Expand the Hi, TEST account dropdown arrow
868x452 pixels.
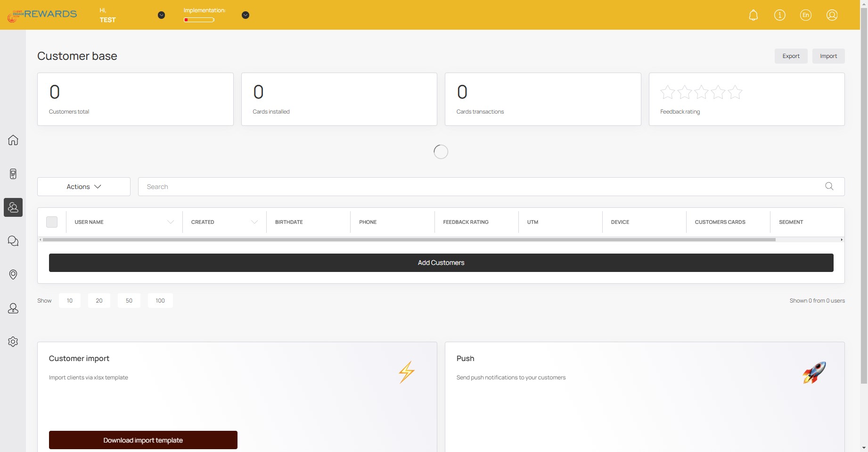[x=161, y=15]
